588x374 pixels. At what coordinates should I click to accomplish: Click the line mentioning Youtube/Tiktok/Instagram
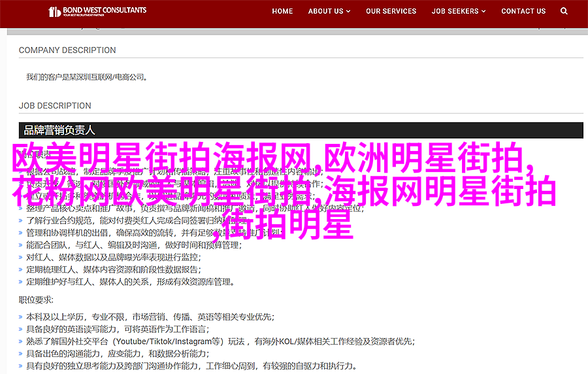click(221, 341)
